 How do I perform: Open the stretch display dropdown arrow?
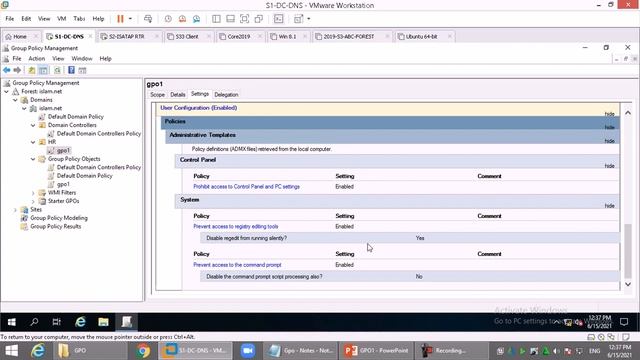coord(309,19)
